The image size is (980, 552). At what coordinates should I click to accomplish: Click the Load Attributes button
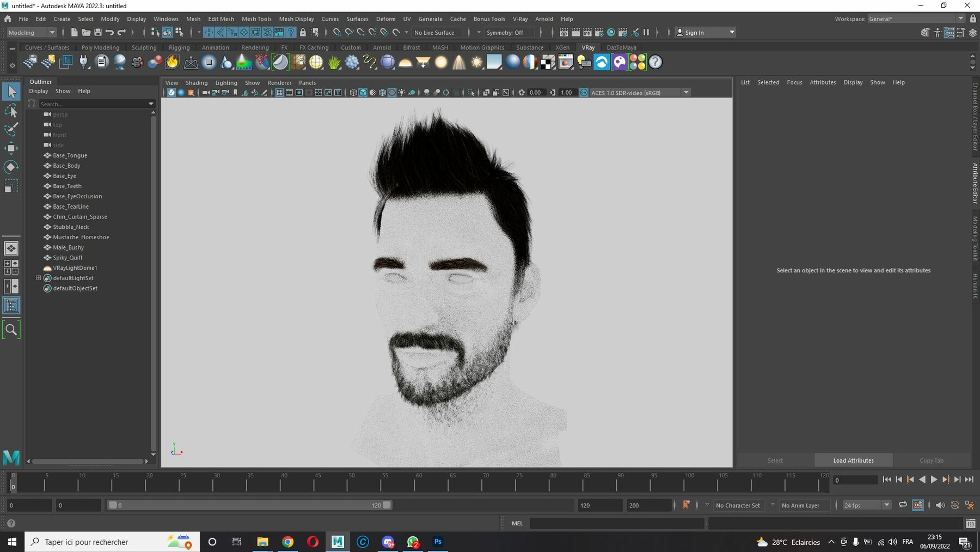pyautogui.click(x=853, y=460)
